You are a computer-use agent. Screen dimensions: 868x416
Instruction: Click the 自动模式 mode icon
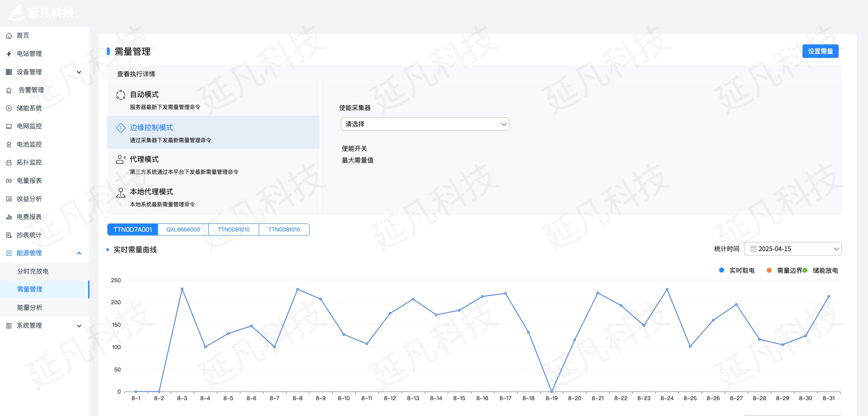coord(121,95)
